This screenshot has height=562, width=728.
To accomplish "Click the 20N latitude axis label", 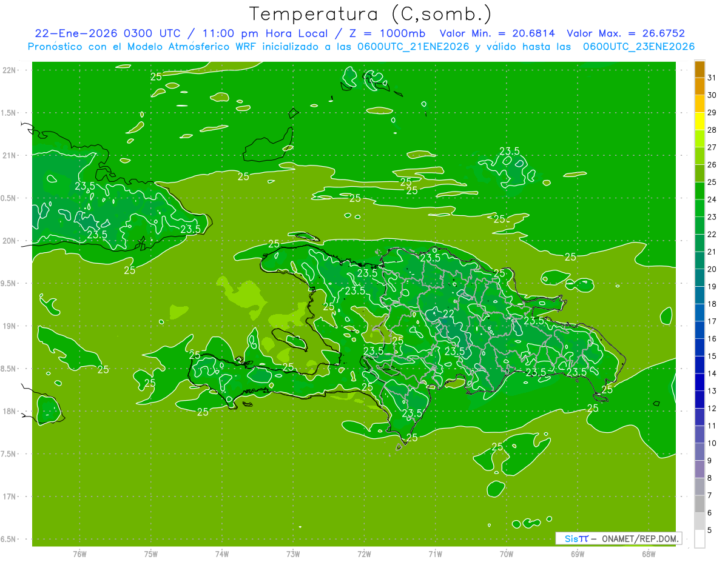I will point(8,241).
